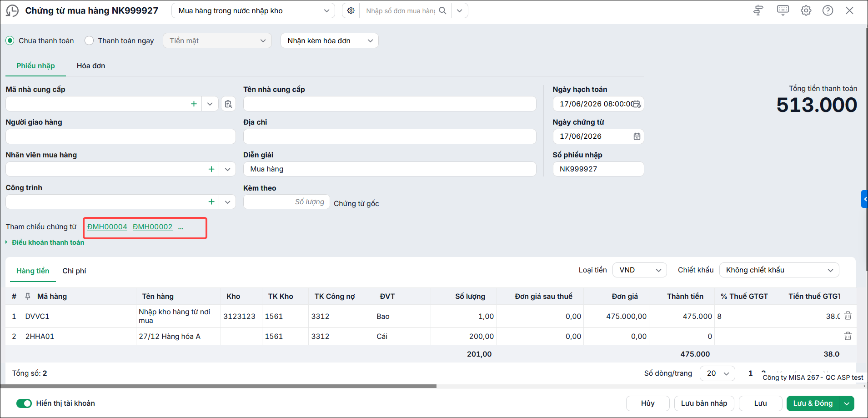Open the signpost guide icon in header
Image resolution: width=868 pixels, height=418 pixels.
point(758,10)
